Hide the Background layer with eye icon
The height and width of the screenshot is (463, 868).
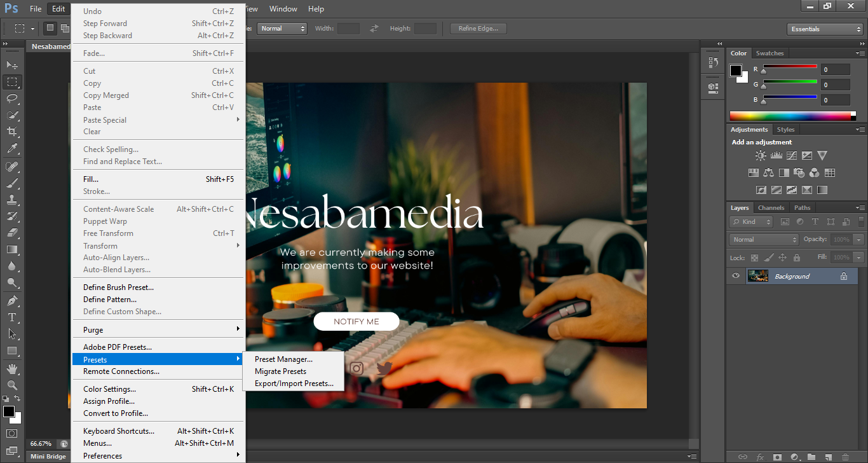tap(736, 276)
